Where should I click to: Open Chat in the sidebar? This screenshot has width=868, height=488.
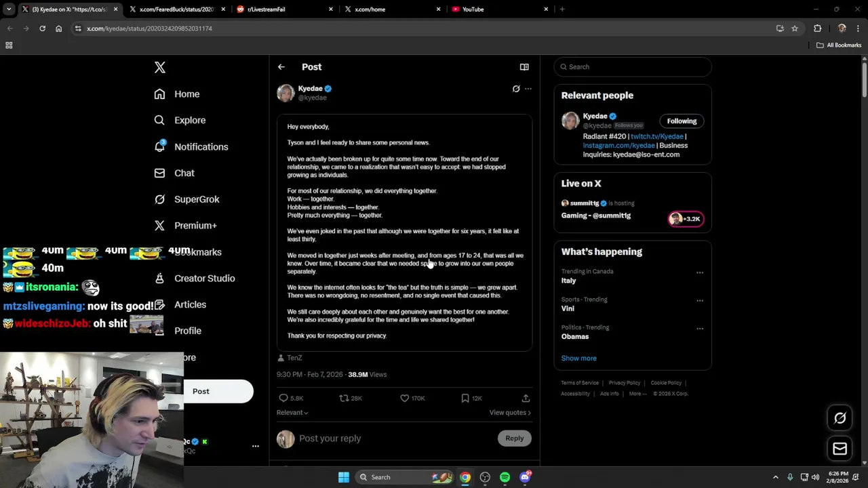(174, 173)
